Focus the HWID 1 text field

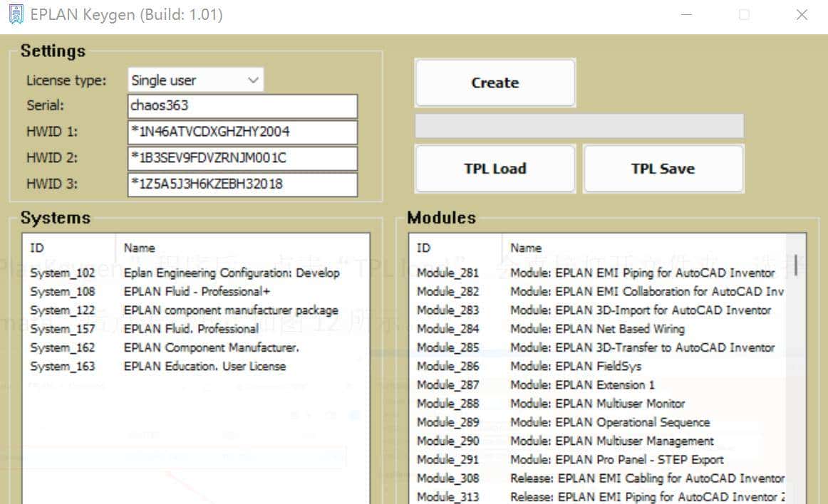[242, 132]
